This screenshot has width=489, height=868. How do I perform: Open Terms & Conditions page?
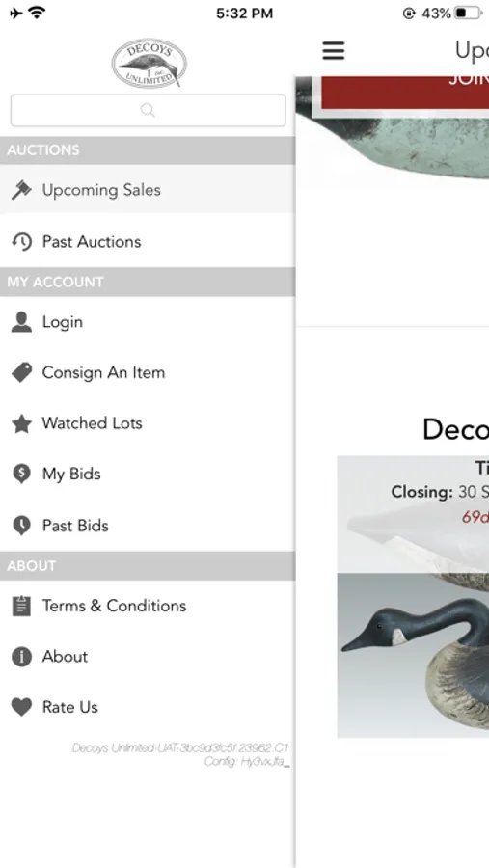click(148, 606)
